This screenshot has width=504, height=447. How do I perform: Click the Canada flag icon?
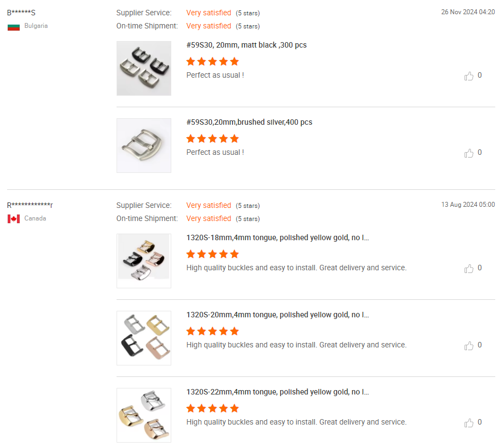[14, 219]
